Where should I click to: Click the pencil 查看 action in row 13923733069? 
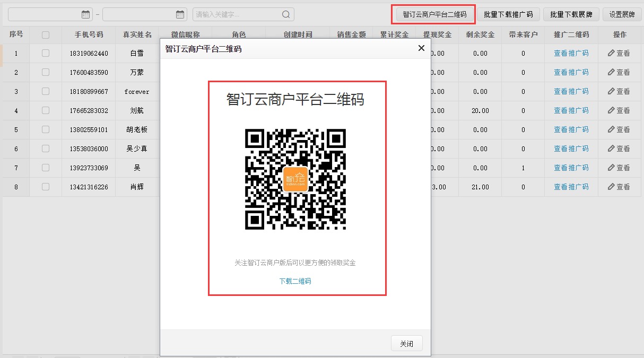(x=619, y=168)
